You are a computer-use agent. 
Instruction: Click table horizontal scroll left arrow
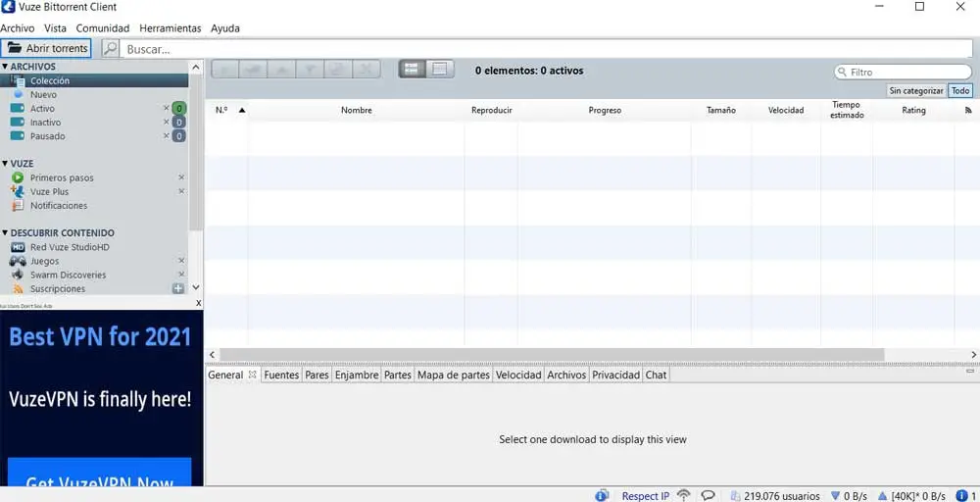212,355
